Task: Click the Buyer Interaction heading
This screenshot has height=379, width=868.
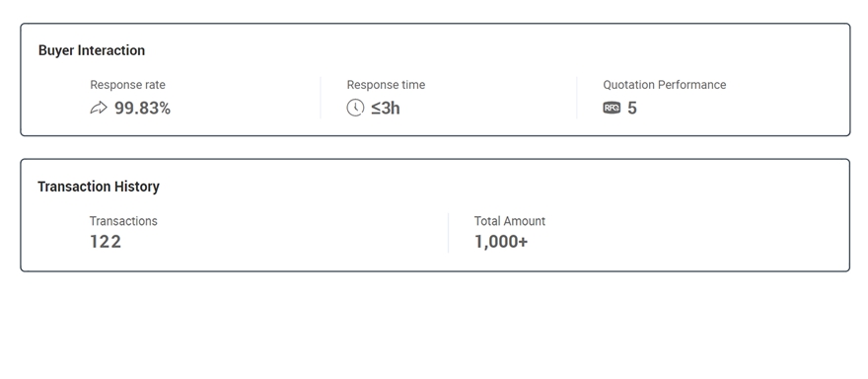Action: 92,50
